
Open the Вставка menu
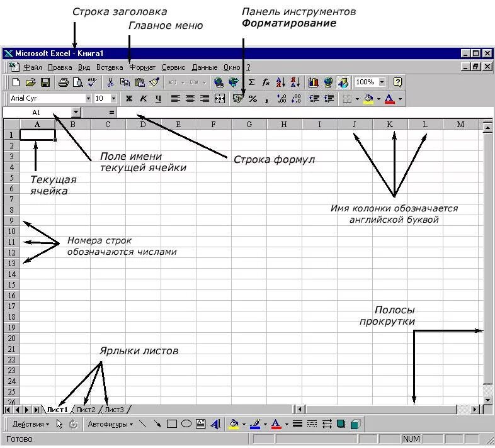110,67
